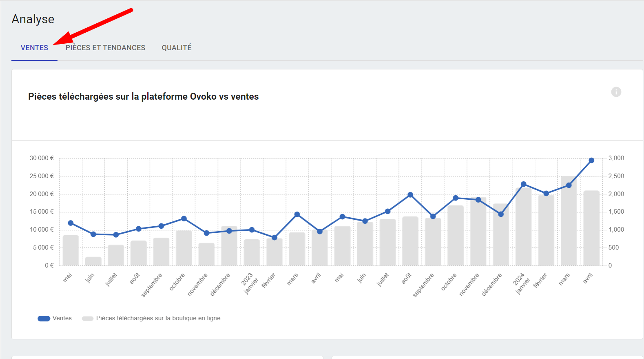Switch to the VENTES tab

pos(34,48)
